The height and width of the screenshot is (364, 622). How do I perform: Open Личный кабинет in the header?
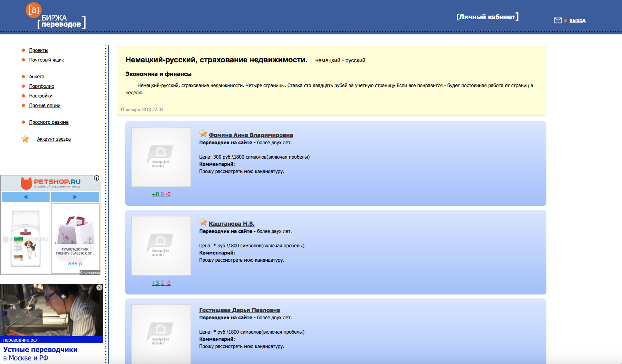coord(488,17)
